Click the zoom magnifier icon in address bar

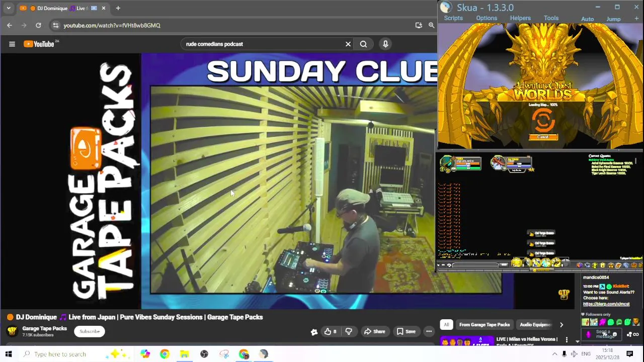(x=432, y=25)
